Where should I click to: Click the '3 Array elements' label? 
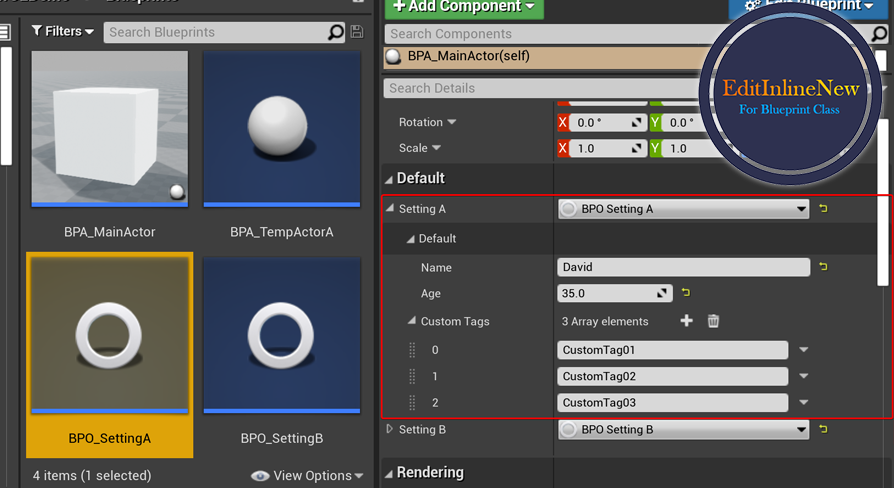(x=605, y=322)
